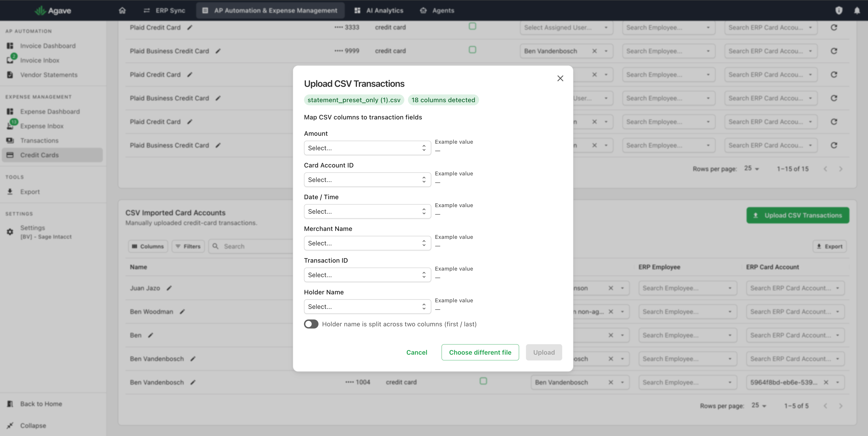Click the Settings gear icon in sidebar
868x436 pixels.
click(10, 232)
